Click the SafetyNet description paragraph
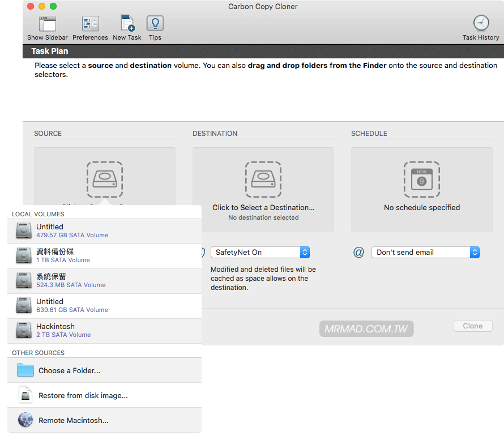Viewport: 504px width, 440px height. click(263, 279)
